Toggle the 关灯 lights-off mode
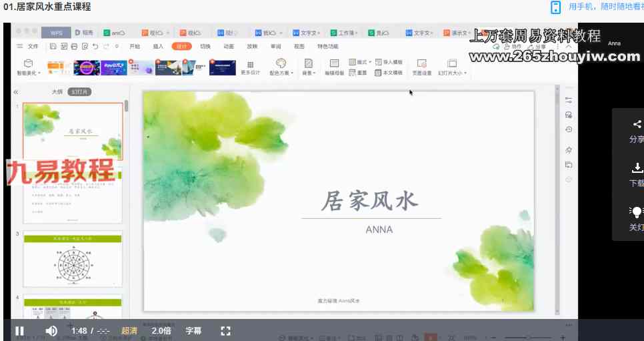The width and height of the screenshot is (644, 341). pyautogui.click(x=637, y=212)
